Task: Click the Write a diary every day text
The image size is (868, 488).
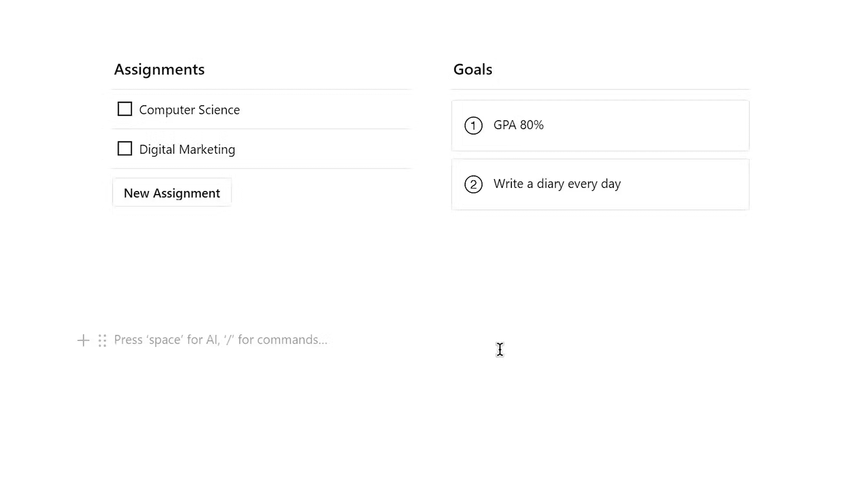Action: (x=557, y=184)
